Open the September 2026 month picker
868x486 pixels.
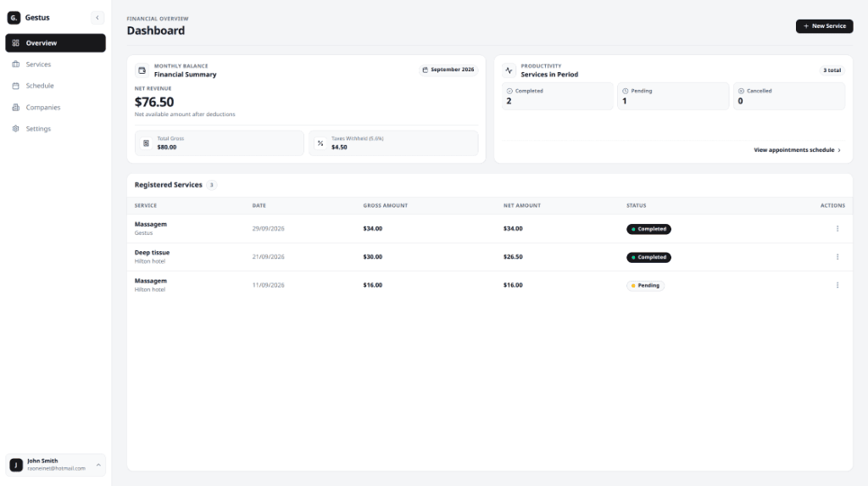(448, 70)
